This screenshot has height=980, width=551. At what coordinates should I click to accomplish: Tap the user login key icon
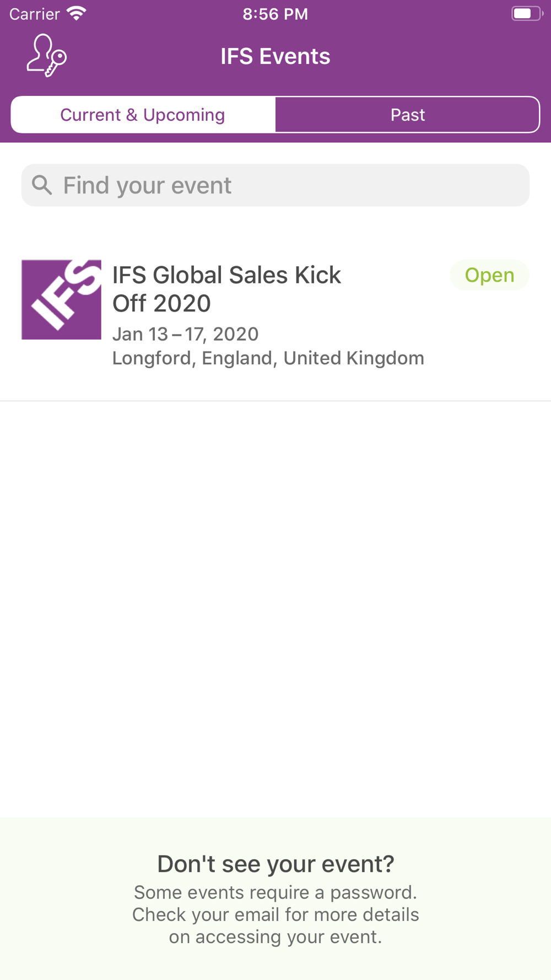tap(47, 56)
